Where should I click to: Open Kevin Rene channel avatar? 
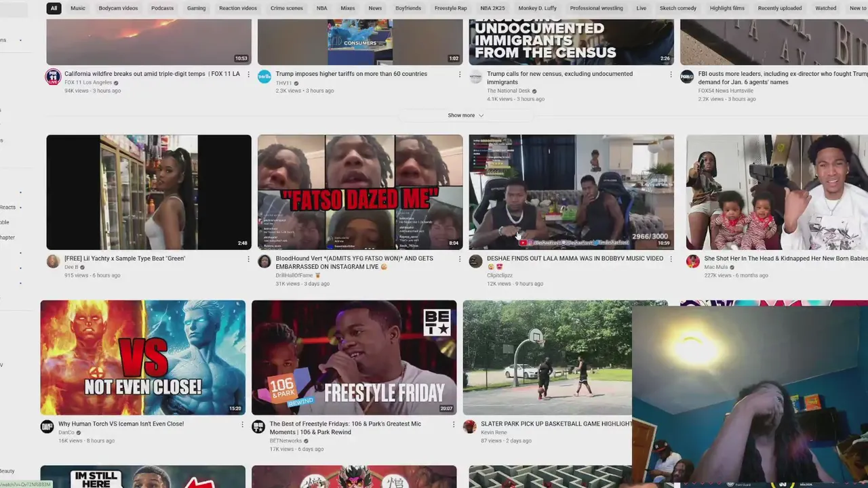tap(470, 427)
